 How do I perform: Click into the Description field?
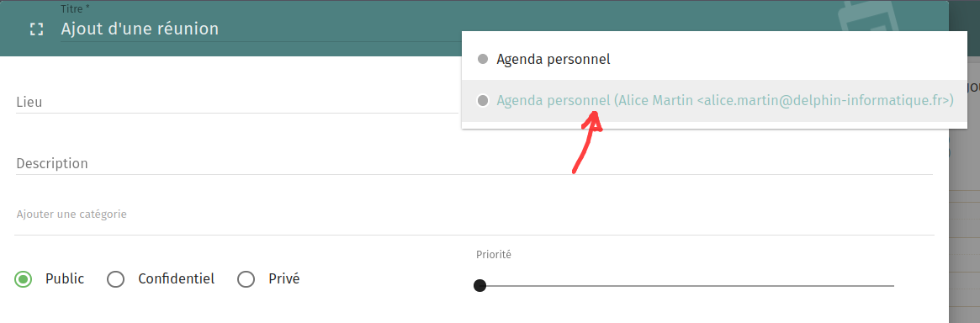coord(474,164)
